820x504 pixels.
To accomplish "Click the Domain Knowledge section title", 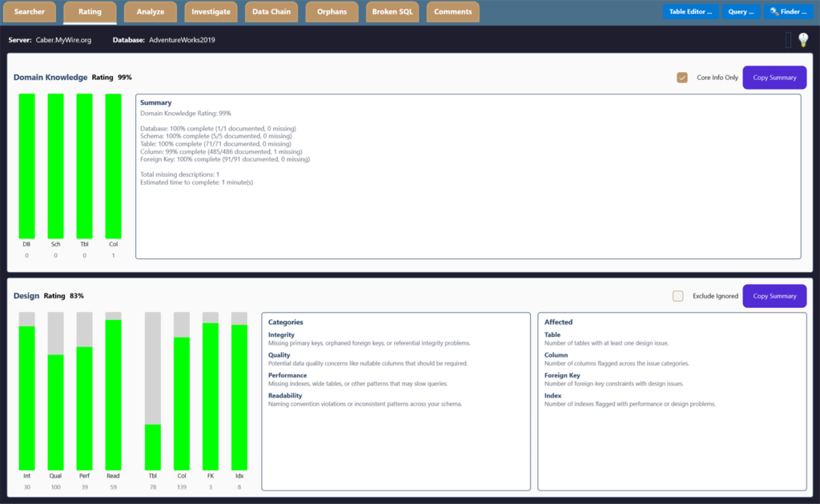I will (x=50, y=78).
